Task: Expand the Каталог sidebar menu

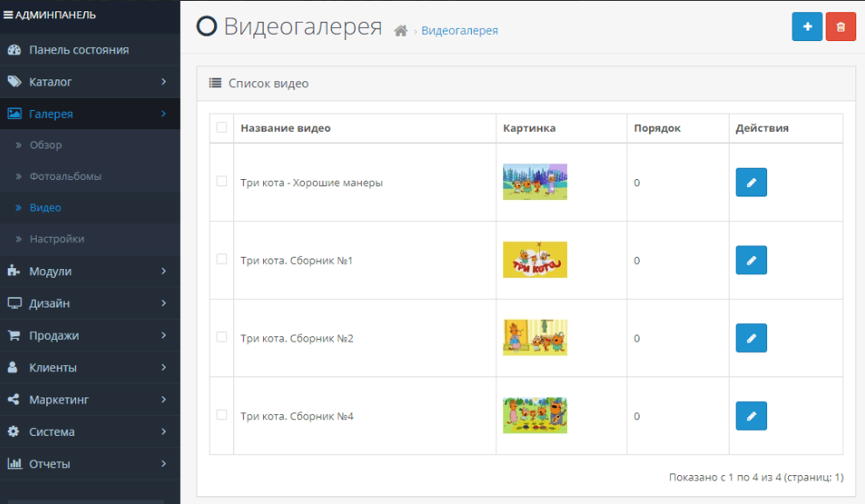Action: point(87,82)
